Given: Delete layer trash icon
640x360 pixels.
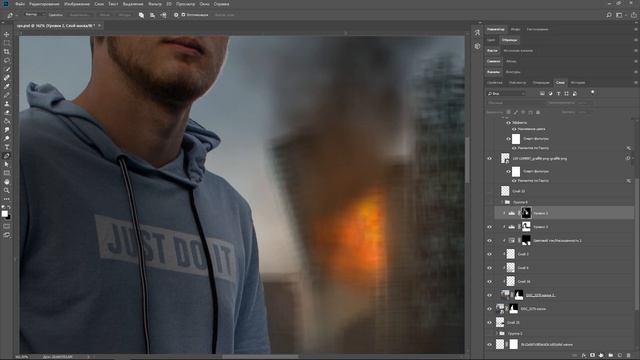Looking at the screenshot, I should click(x=629, y=356).
